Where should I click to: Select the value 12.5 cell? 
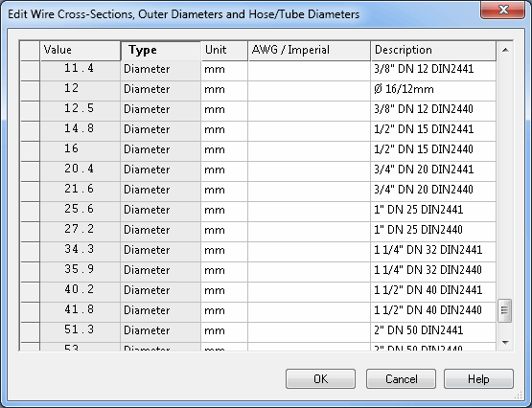[x=81, y=111]
